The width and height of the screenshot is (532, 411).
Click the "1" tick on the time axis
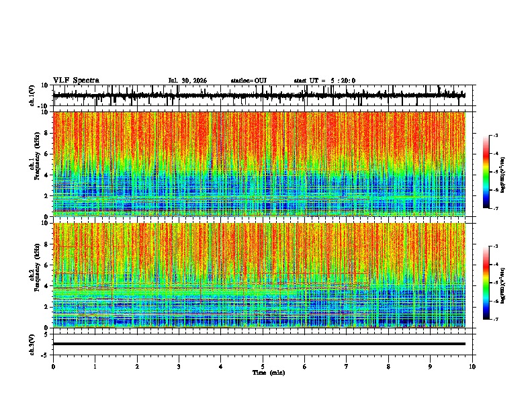point(95,367)
